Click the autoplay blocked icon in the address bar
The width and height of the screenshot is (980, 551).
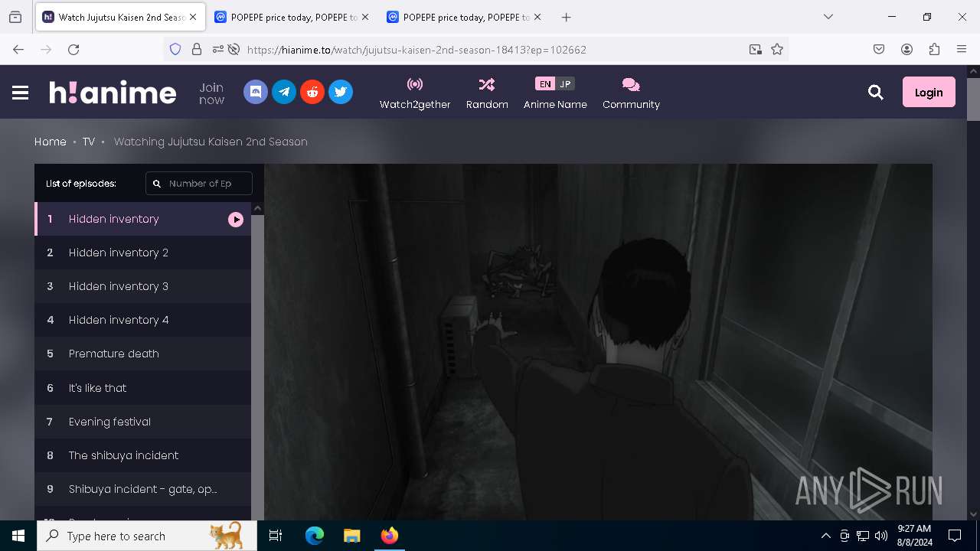point(234,49)
